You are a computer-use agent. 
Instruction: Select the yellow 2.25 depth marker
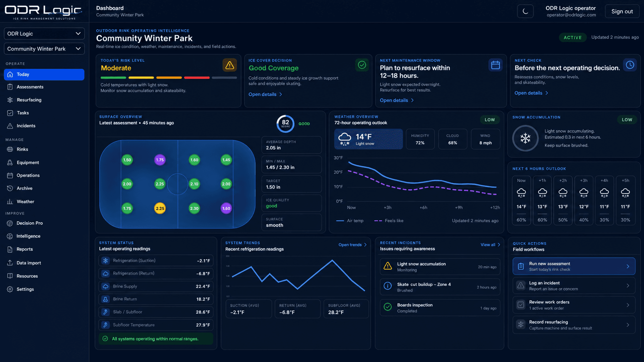click(x=159, y=209)
